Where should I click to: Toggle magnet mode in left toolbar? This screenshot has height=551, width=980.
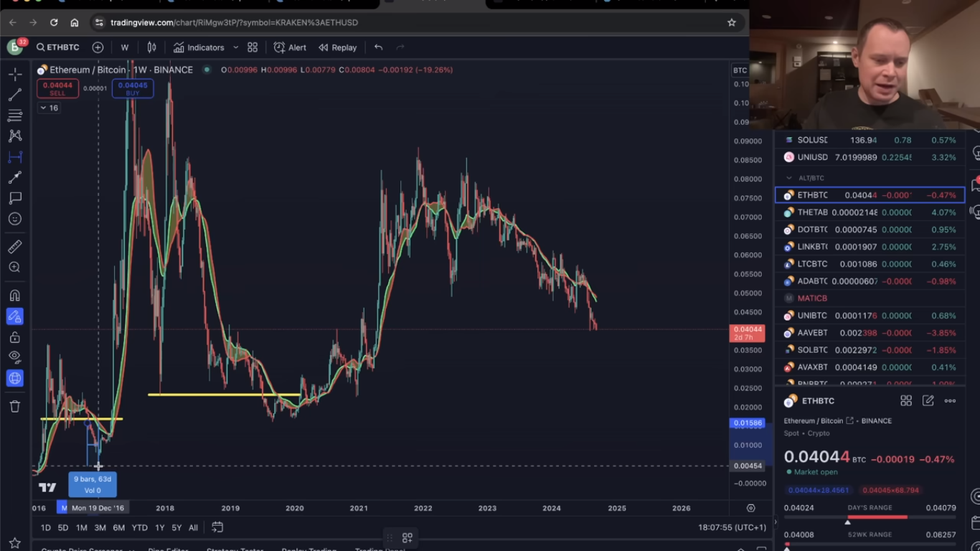pyautogui.click(x=15, y=296)
